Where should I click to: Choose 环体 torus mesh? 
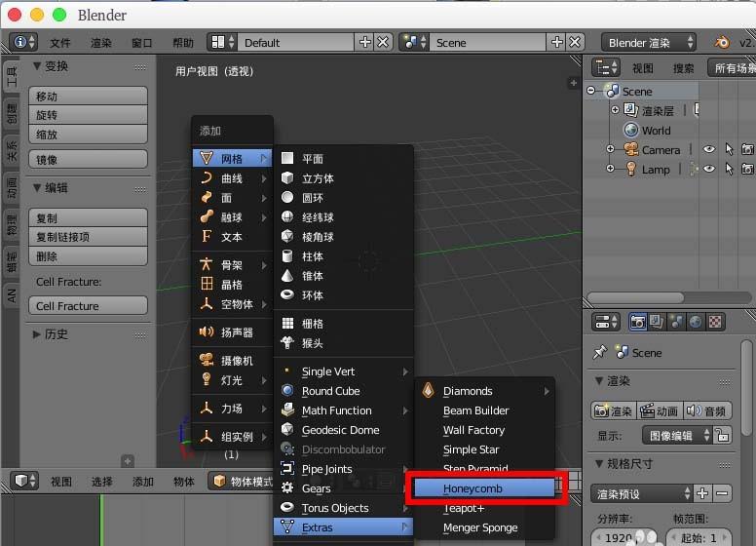coord(344,295)
